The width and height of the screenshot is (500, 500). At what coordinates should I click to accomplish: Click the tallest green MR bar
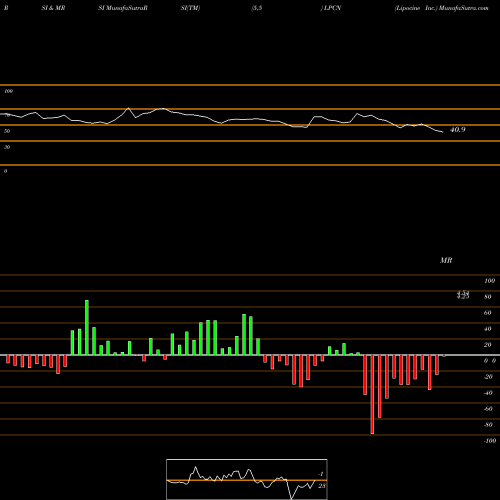[87, 328]
